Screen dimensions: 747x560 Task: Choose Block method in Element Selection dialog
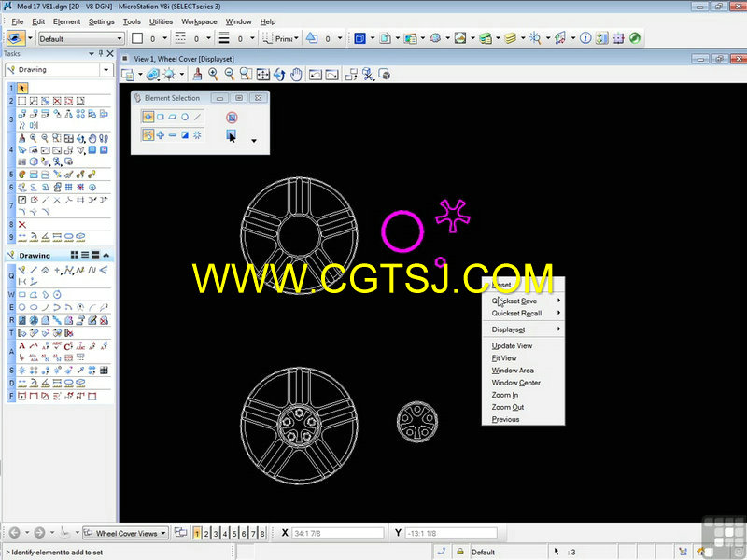click(x=161, y=117)
